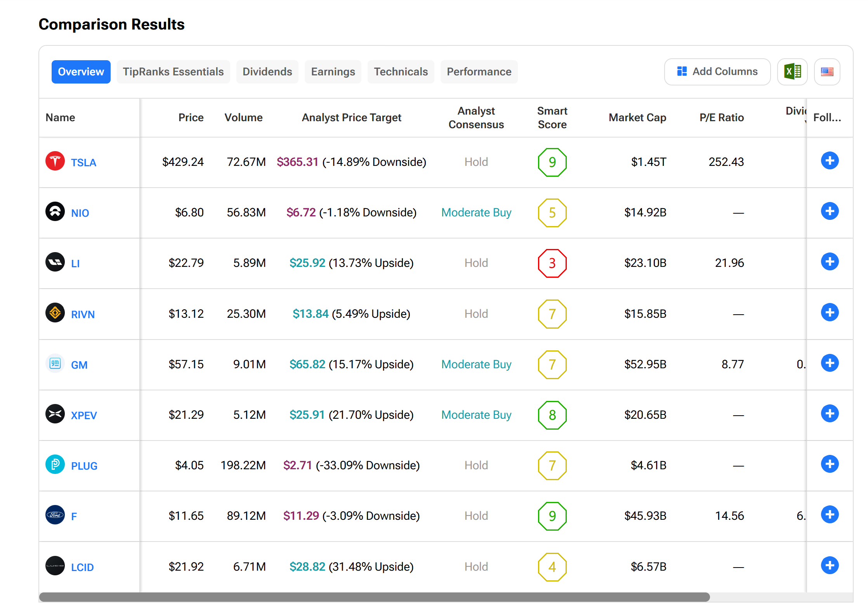Screen dimensions: 868x613
Task: Click Smart Score 3 badge for LI
Action: pos(552,263)
